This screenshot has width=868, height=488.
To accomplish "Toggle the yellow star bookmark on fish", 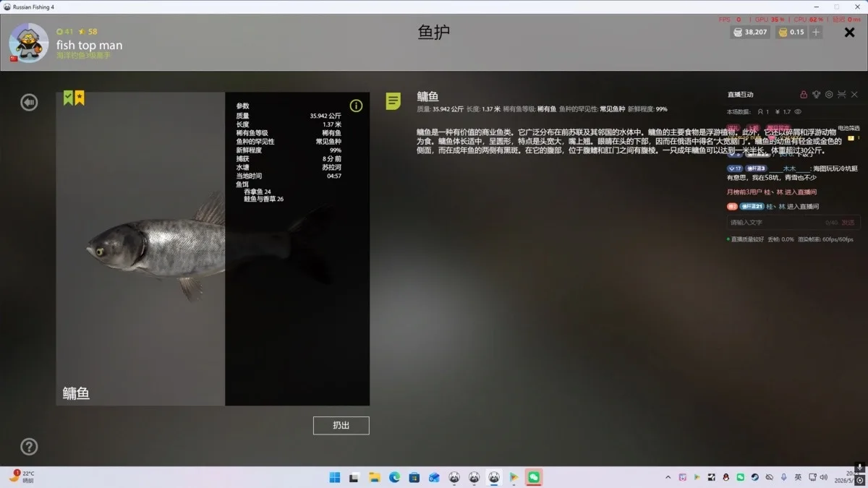I will [x=80, y=98].
